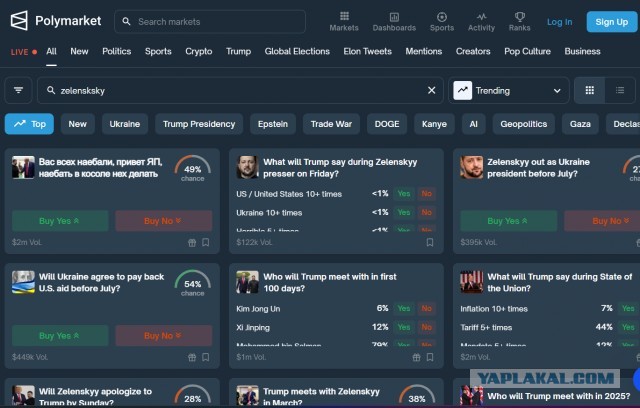640x408 pixels.
Task: Open the State of the Union market title
Action: (x=560, y=282)
